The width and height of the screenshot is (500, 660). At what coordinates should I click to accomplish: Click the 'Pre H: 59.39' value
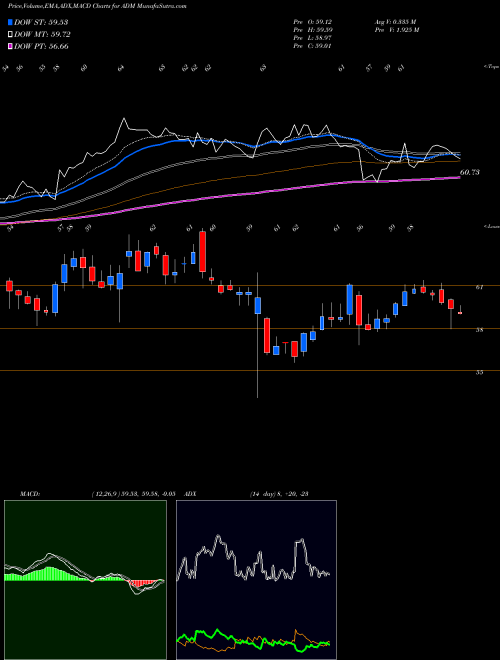(x=313, y=30)
